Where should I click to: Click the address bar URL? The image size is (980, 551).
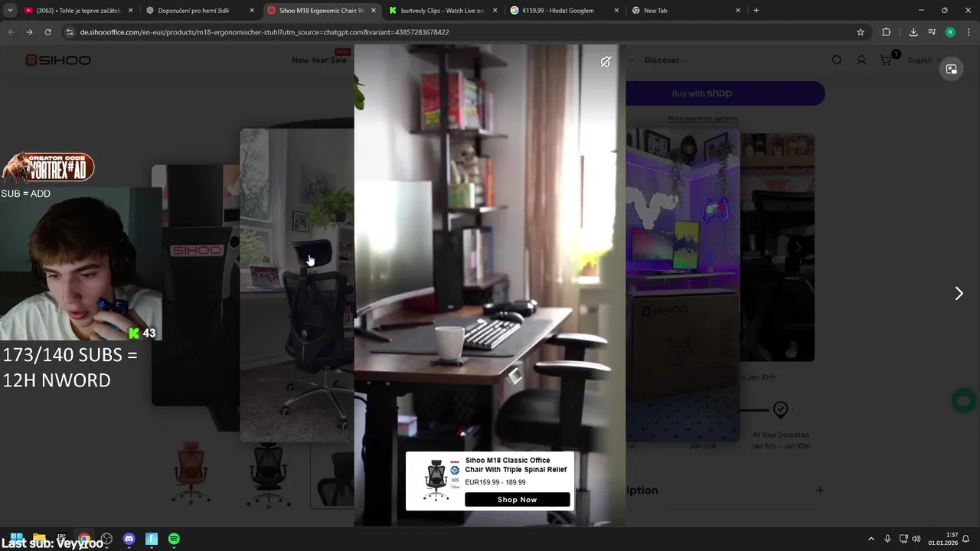pos(264,32)
